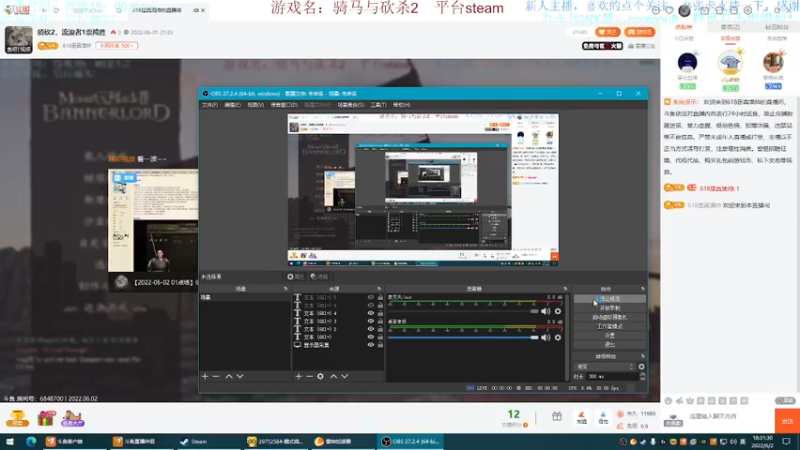The height and width of the screenshot is (450, 800).
Task: Pop out the sources dock panel
Action: (x=379, y=289)
